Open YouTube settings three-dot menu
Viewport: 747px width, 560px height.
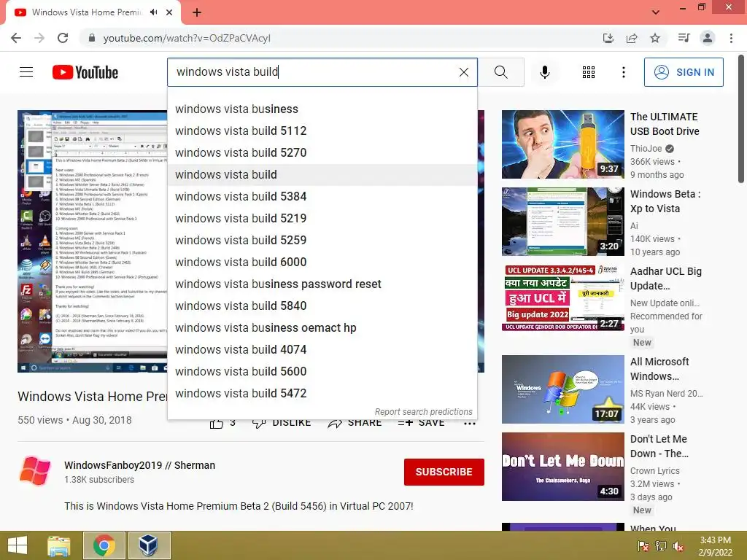623,72
